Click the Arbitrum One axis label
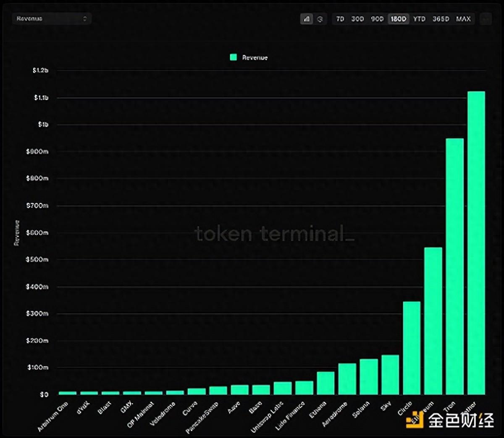Viewport: 504px width, 438px height. pos(53,416)
